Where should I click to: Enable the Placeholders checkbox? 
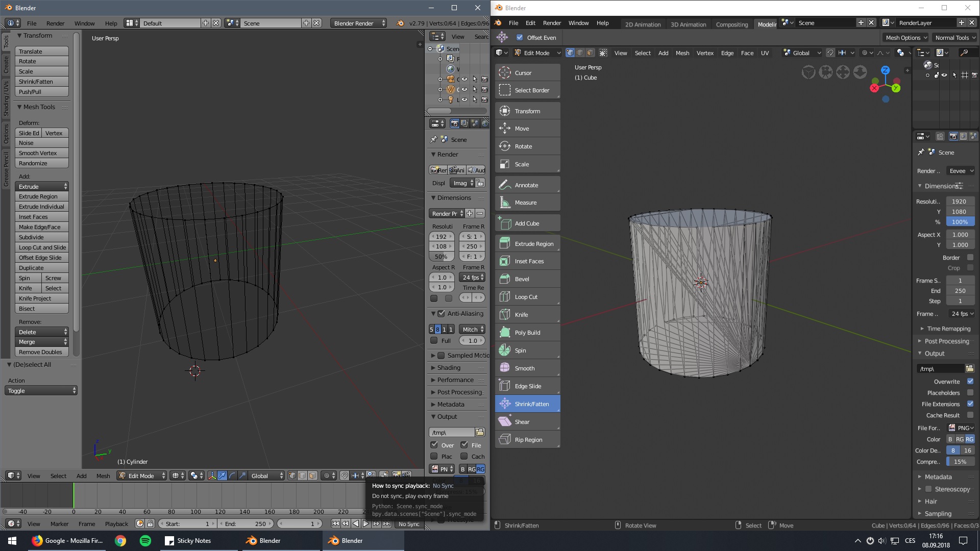coord(970,393)
